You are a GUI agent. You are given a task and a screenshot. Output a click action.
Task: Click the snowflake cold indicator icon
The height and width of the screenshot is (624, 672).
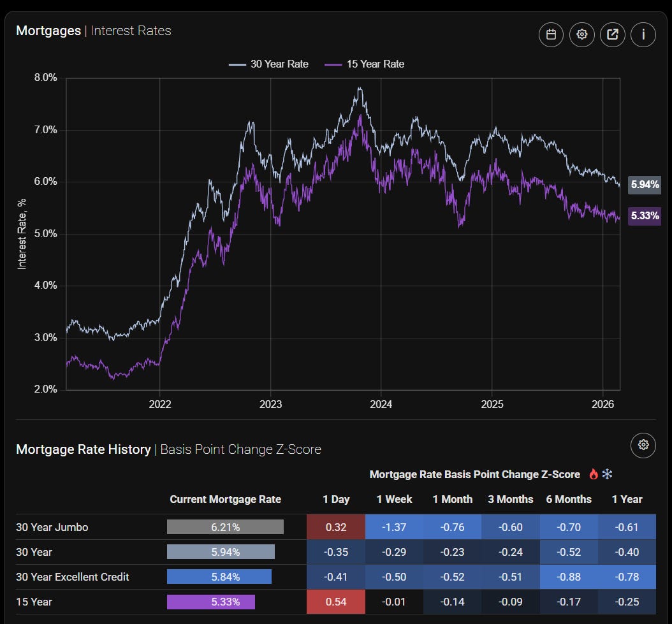[x=607, y=474]
